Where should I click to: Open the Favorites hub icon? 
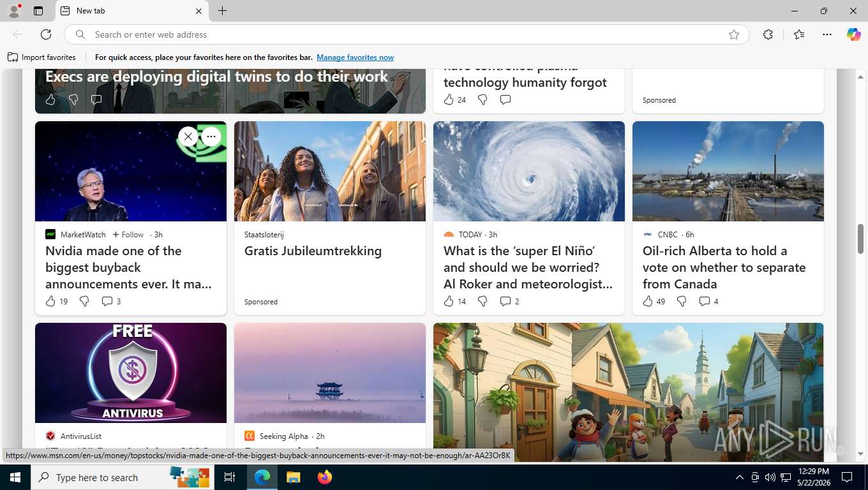(799, 34)
